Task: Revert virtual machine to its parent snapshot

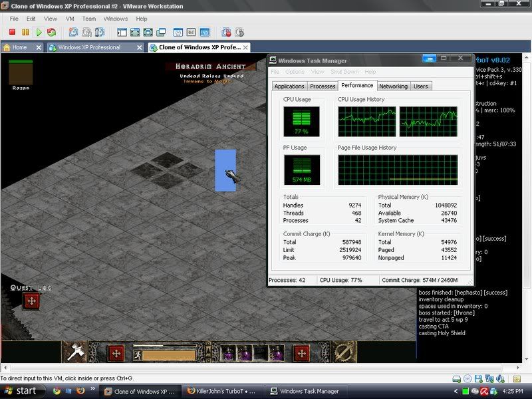Action: pos(86,32)
